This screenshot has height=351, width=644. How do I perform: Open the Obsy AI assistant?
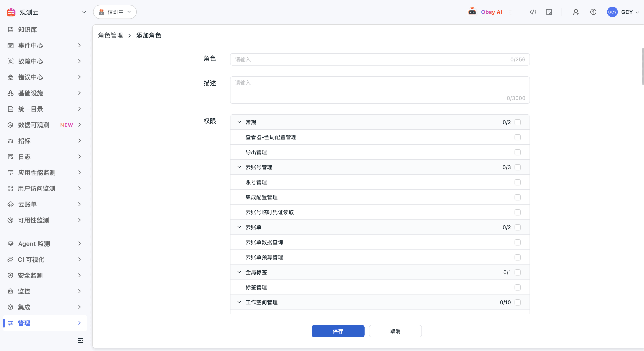485,12
